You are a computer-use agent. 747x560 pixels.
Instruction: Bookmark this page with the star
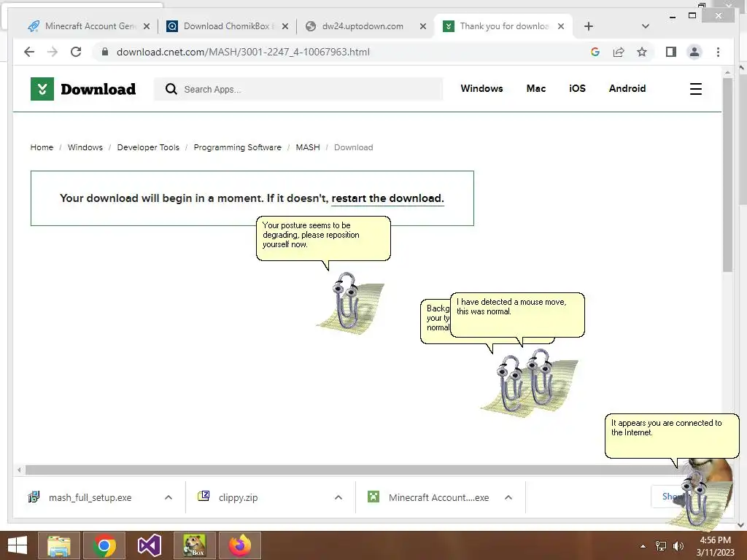(x=642, y=52)
